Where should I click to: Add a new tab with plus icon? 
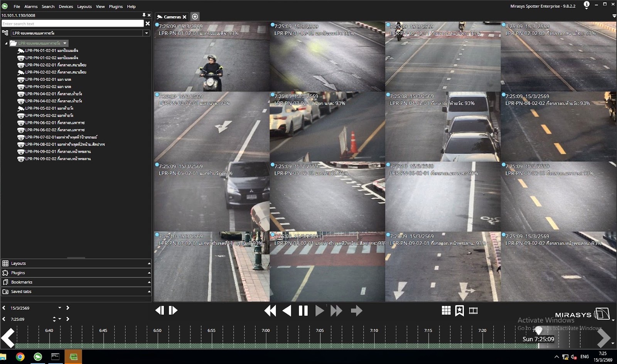[195, 17]
